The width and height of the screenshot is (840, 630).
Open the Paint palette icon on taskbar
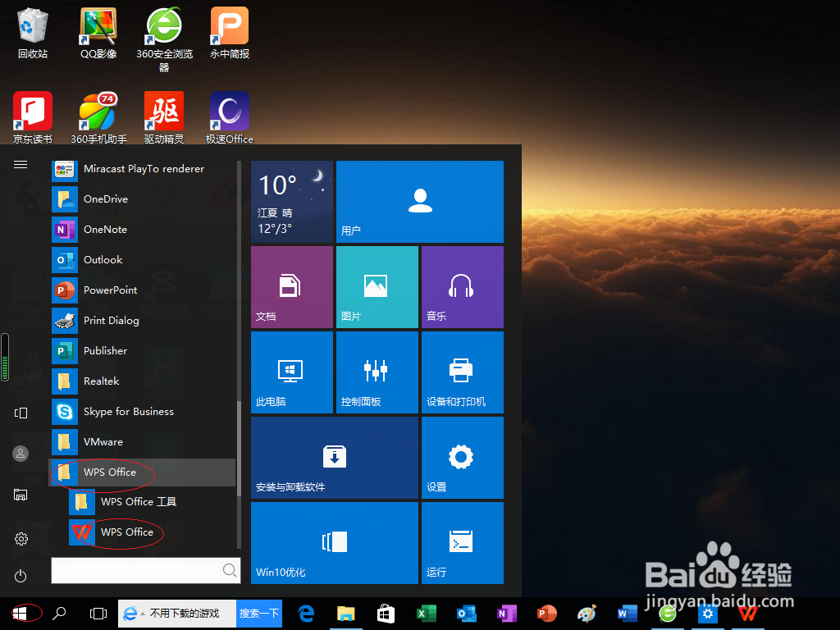pos(587,613)
